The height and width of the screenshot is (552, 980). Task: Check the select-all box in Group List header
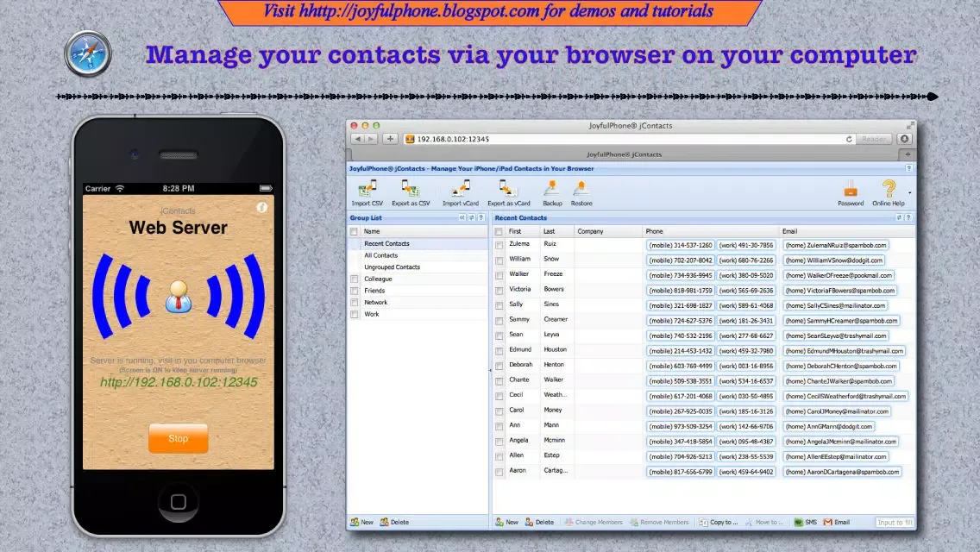tap(355, 231)
